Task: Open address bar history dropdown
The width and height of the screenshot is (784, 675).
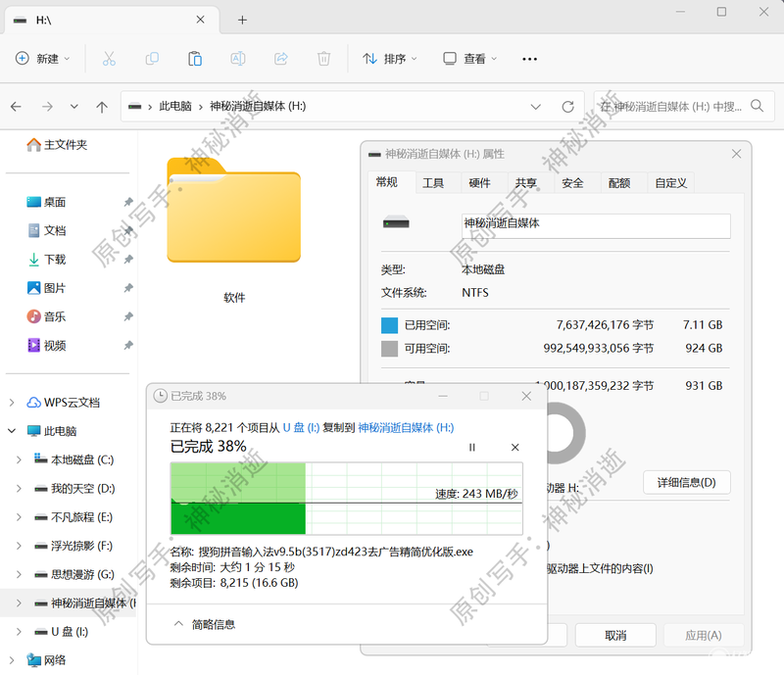Action: pos(535,107)
